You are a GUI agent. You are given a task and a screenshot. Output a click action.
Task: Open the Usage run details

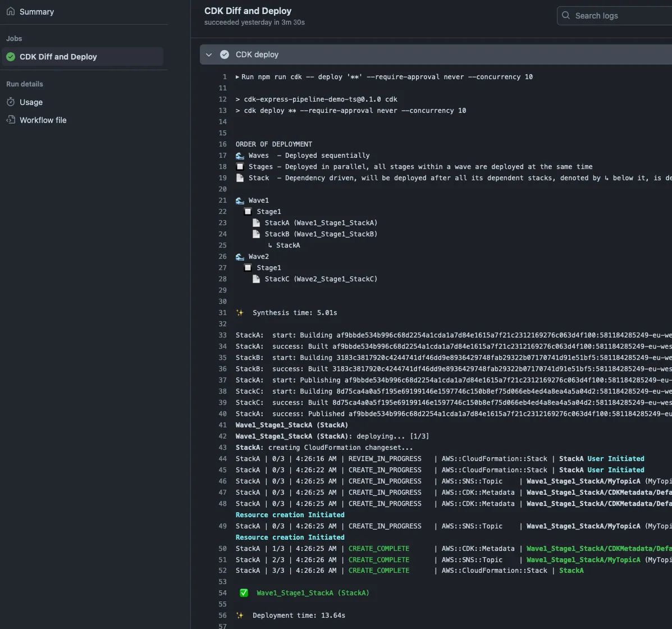(x=31, y=102)
